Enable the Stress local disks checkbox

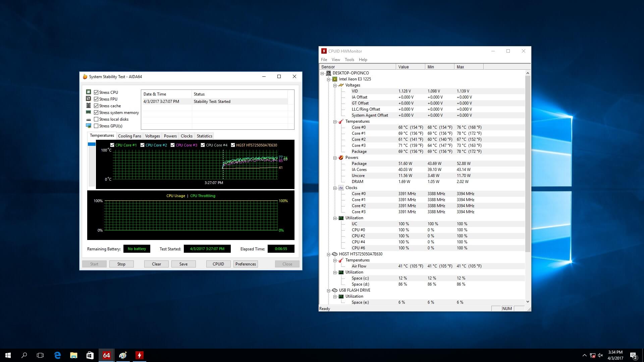[x=96, y=119]
